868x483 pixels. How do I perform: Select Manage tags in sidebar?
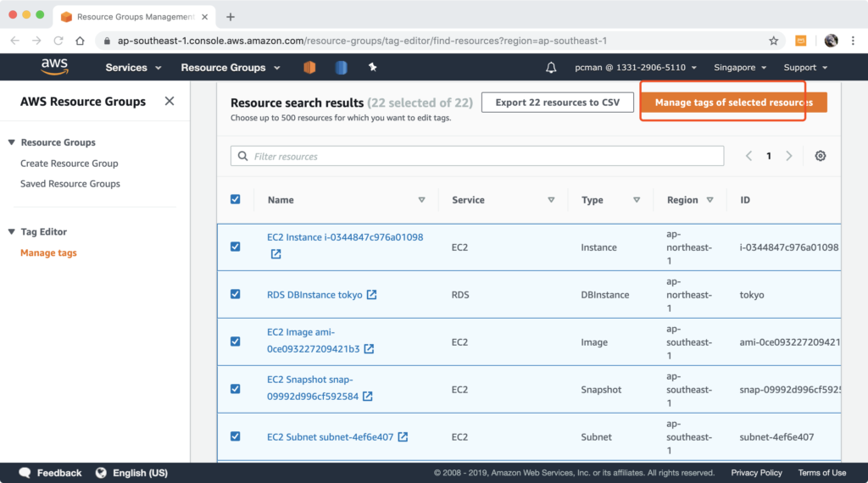pyautogui.click(x=48, y=253)
